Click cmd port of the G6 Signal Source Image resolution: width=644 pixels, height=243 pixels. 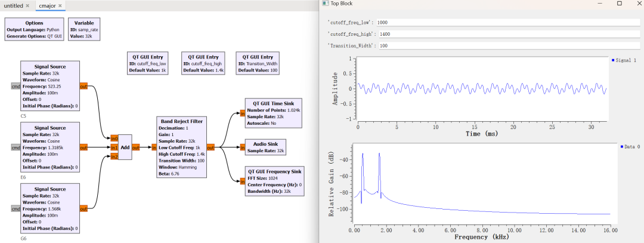(x=16, y=209)
